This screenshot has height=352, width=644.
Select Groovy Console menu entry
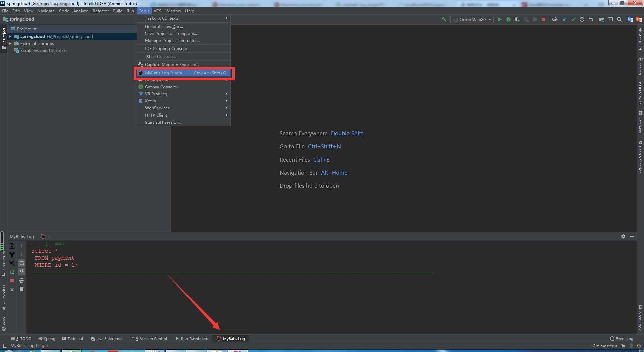[183, 87]
